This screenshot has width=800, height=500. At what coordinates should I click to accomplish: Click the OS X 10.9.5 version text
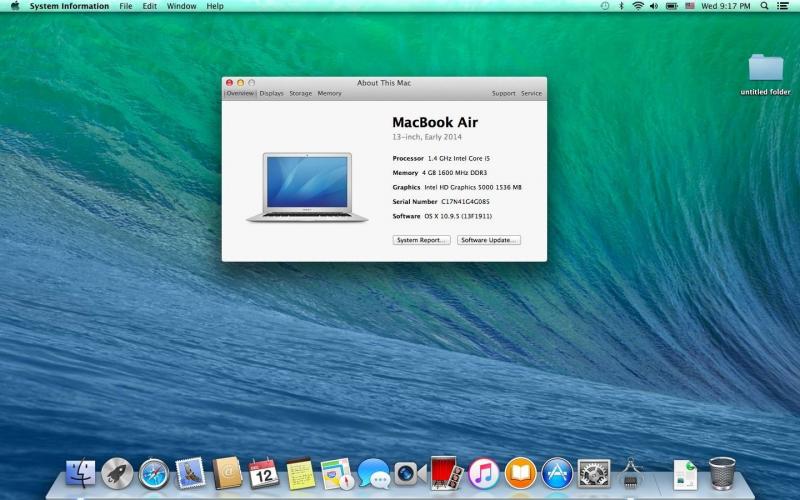[x=458, y=216]
